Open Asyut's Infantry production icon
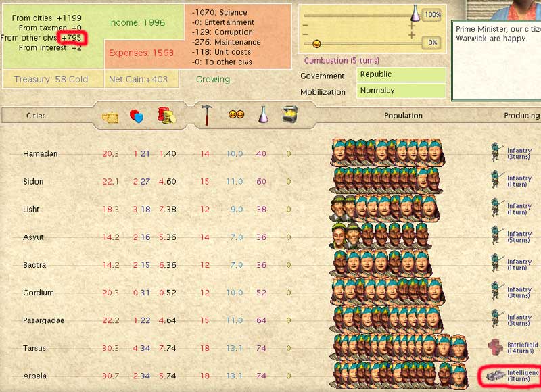 tap(496, 235)
